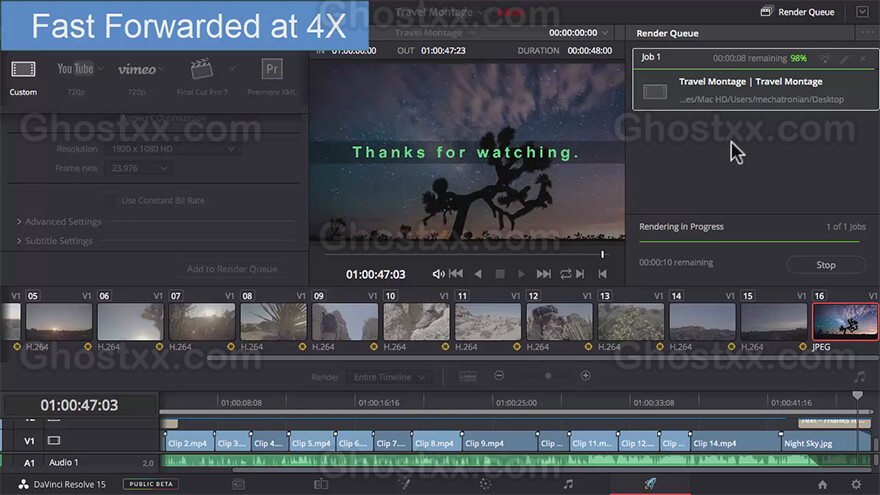Select Clip 9.mp4 on the timeline
The image size is (880, 495).
pyautogui.click(x=499, y=443)
